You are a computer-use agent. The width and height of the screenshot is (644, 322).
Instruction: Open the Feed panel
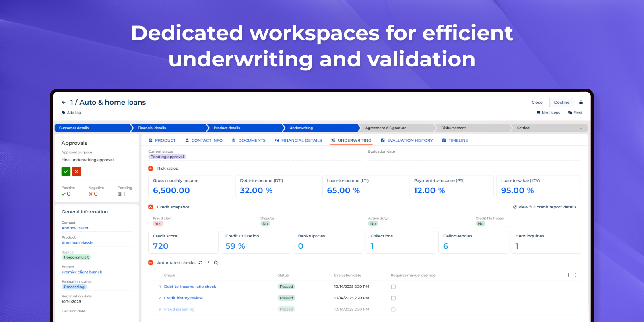[x=575, y=113]
